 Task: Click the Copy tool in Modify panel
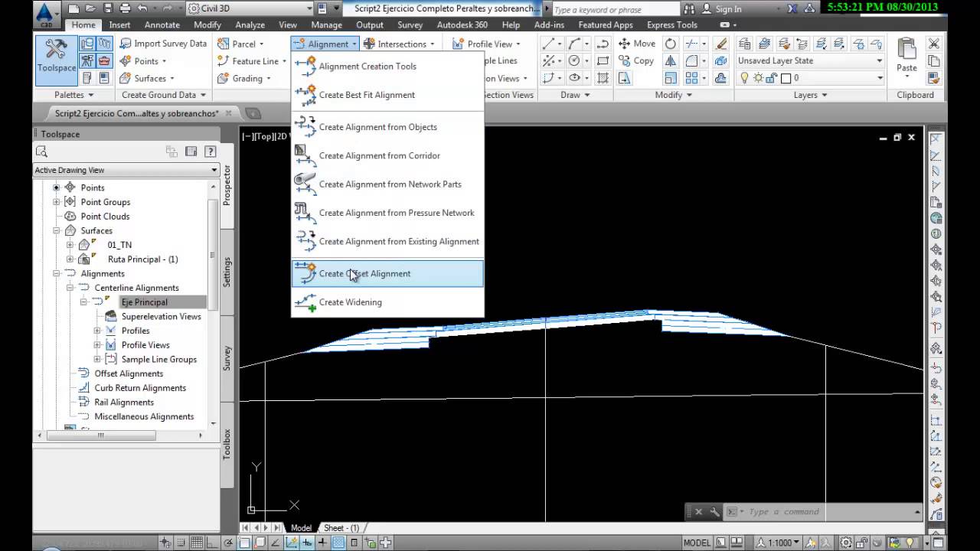[636, 61]
